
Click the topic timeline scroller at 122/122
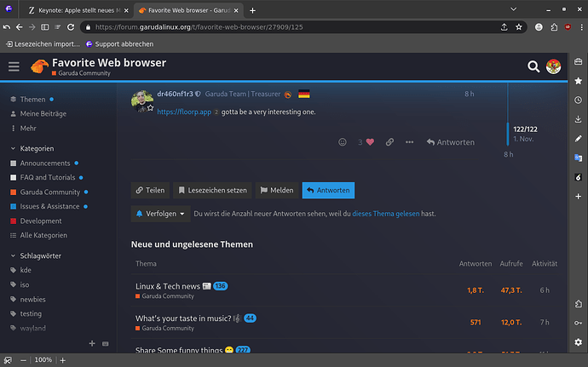(x=508, y=134)
